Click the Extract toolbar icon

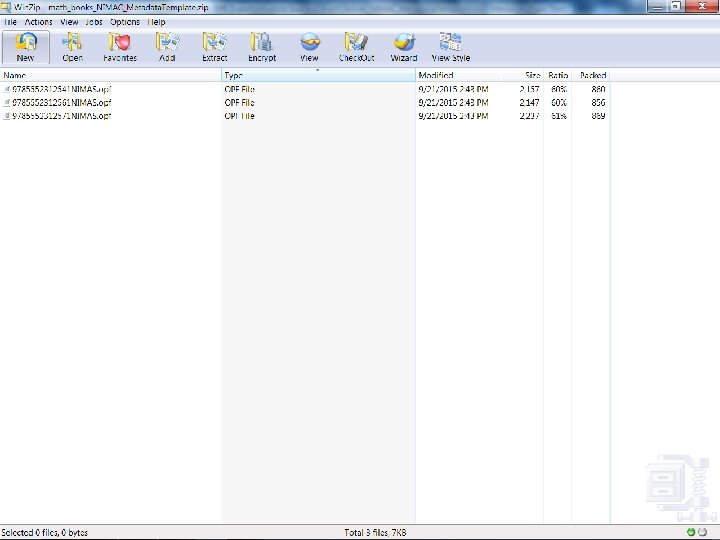(x=214, y=47)
